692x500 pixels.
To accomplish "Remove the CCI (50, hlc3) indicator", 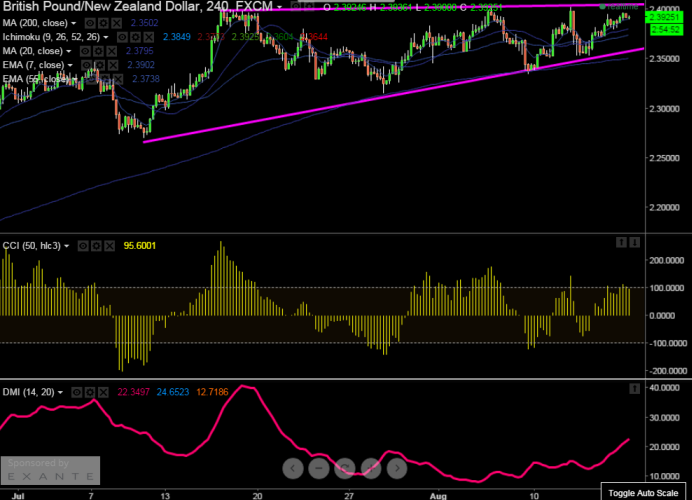I will [x=109, y=246].
